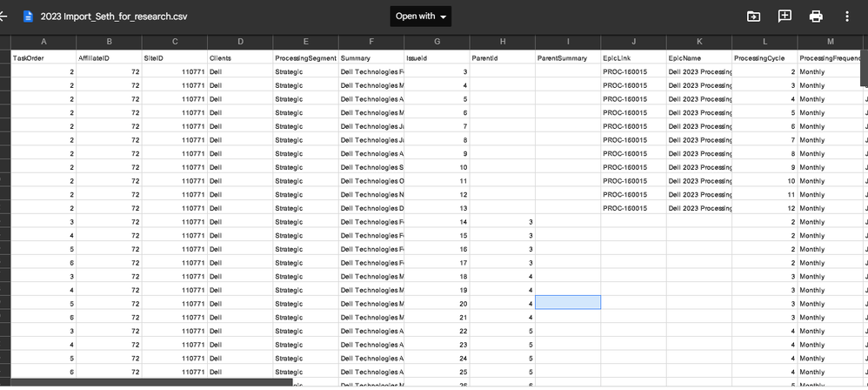Viewport: 868px width, 390px height.
Task: Click the IssueId cell containing 13
Action: point(437,208)
